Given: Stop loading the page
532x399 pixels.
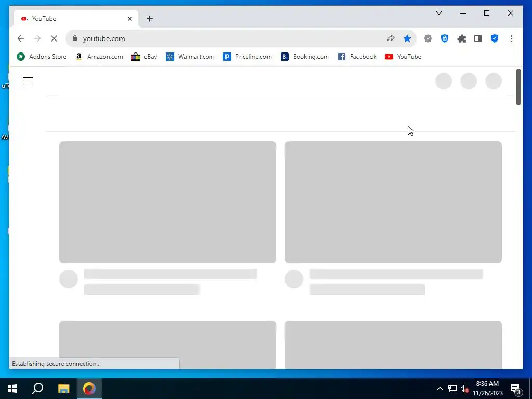Looking at the screenshot, I should pyautogui.click(x=54, y=38).
